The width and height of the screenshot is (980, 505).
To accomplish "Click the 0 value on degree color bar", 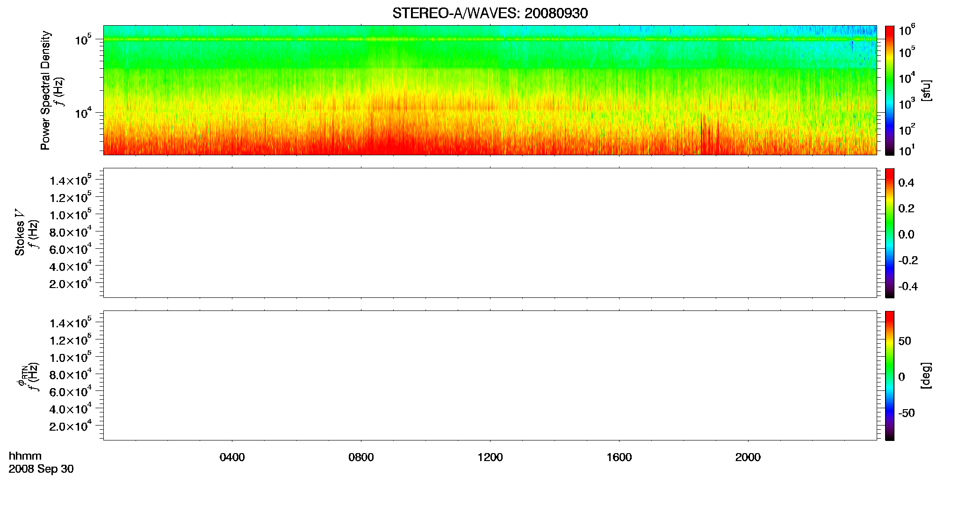I will tap(901, 377).
